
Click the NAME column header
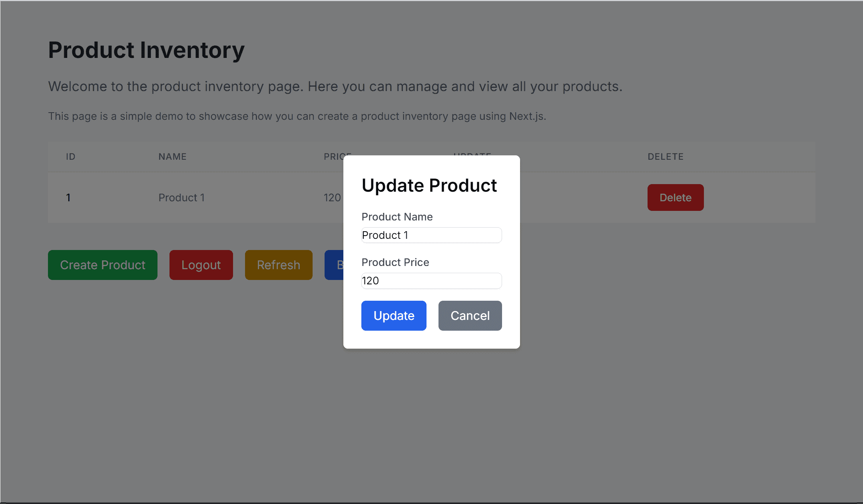click(x=172, y=157)
